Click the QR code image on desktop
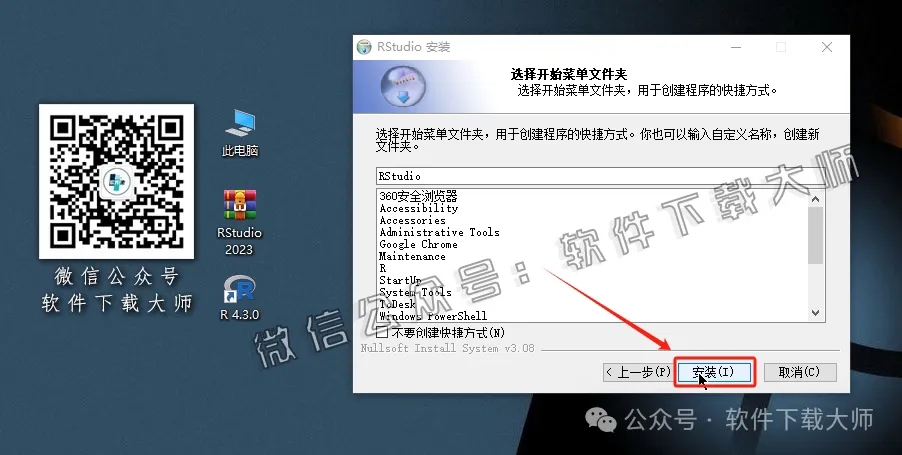The image size is (902, 455). [x=116, y=181]
